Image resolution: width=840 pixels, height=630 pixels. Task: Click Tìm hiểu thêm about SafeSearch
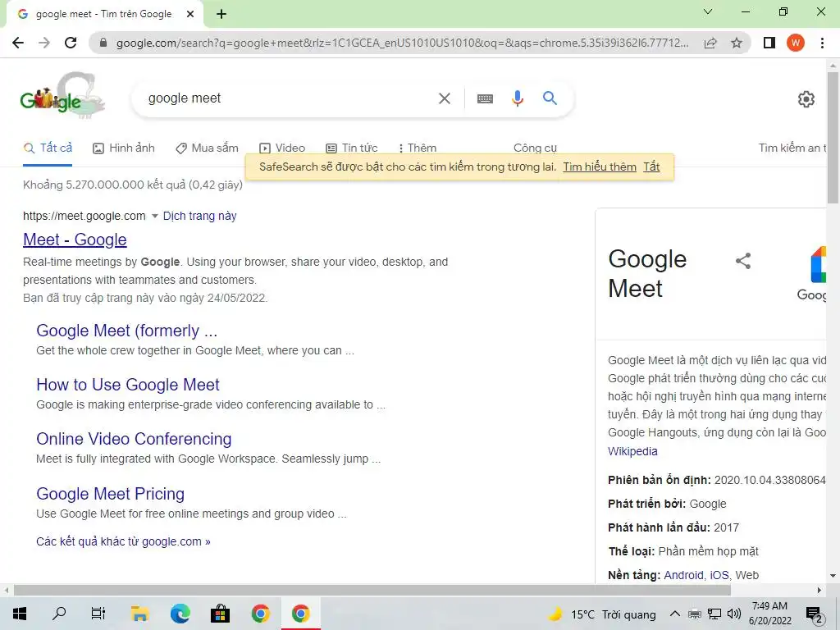pos(600,167)
